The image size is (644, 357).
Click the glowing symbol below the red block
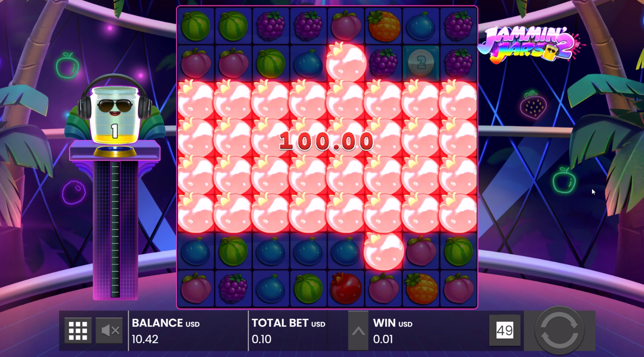384,251
